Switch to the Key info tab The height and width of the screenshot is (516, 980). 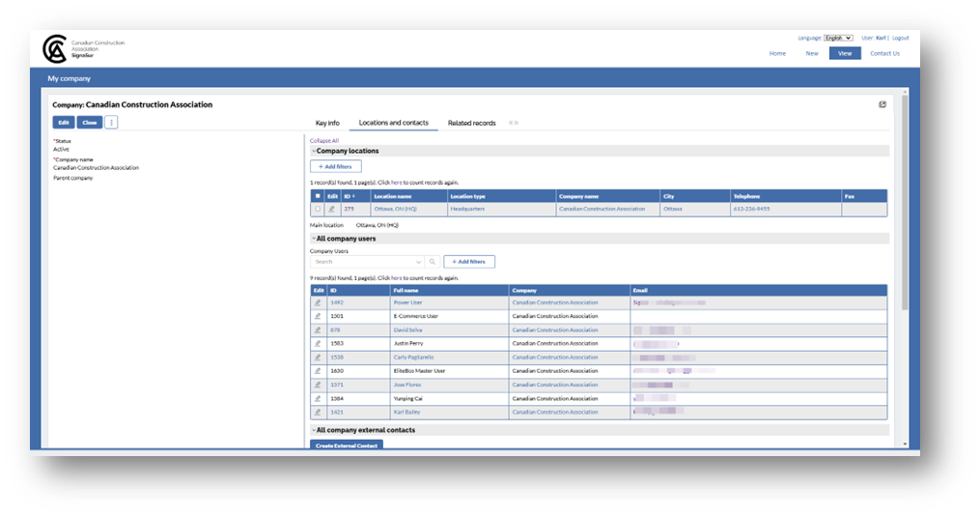tap(327, 123)
